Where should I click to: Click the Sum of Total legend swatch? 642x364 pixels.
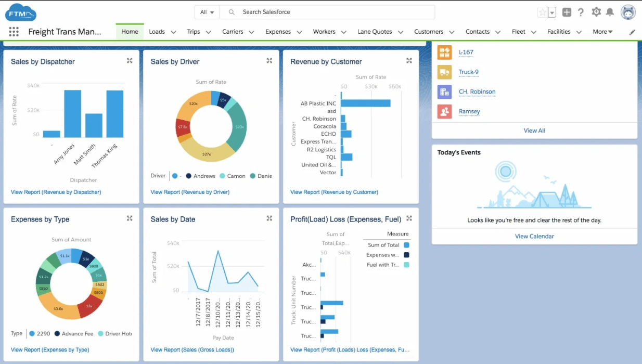pyautogui.click(x=406, y=245)
